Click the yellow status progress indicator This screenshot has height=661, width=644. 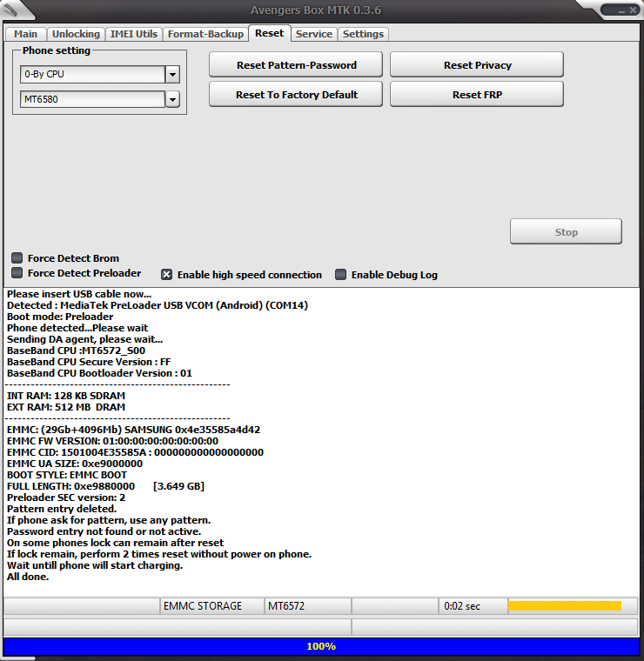pyautogui.click(x=565, y=606)
